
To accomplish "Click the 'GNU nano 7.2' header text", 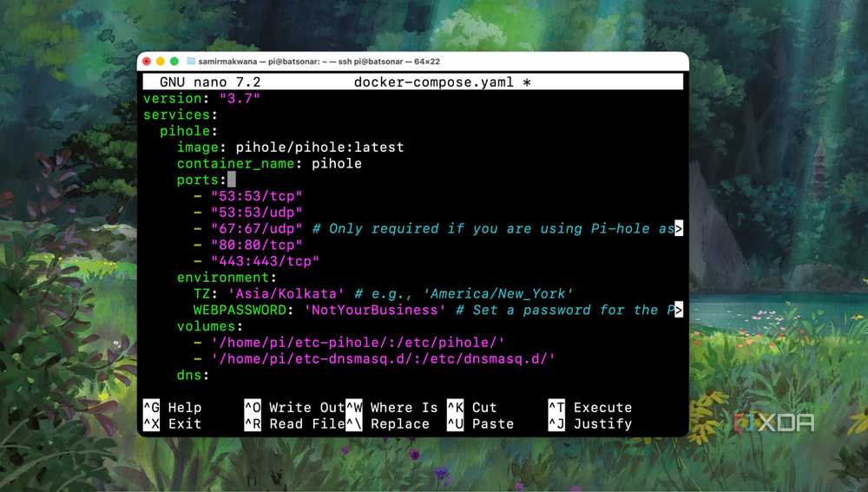I will click(210, 82).
